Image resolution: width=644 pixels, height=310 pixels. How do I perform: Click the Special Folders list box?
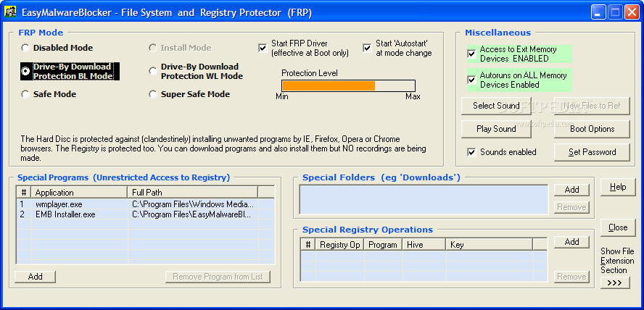pos(424,200)
